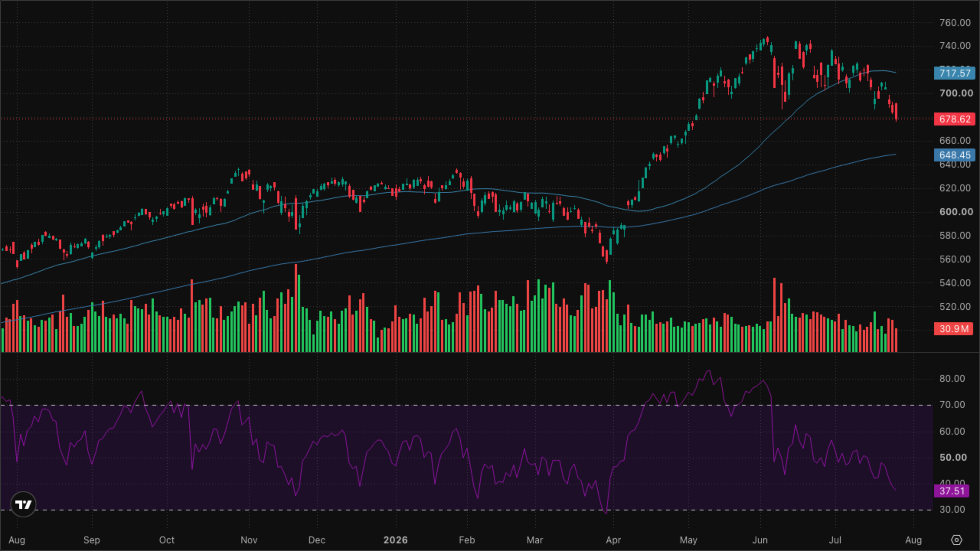Screen dimensions: 980x551
Task: Click the 760.00 price axis label
Action: tap(955, 23)
